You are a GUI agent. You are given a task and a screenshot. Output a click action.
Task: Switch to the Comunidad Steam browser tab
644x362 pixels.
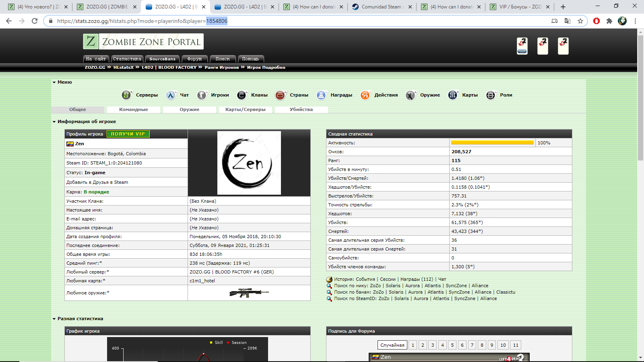[382, 7]
